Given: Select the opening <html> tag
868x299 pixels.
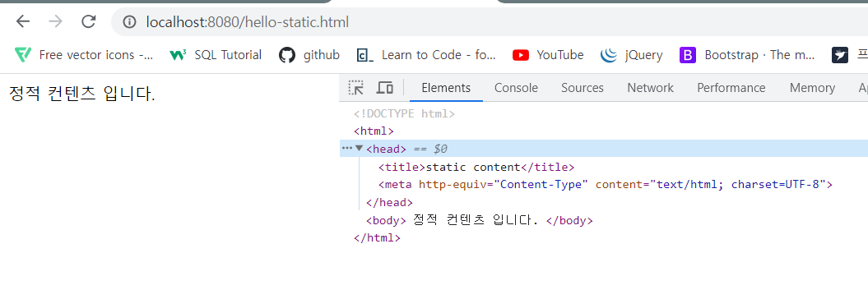Looking at the screenshot, I should point(374,131).
